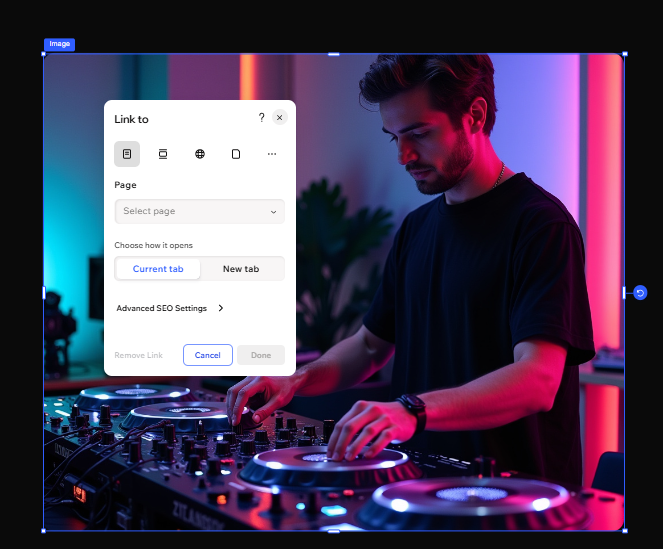Viewport: 663px width, 549px height.
Task: Click Remove Link
Action: [138, 355]
